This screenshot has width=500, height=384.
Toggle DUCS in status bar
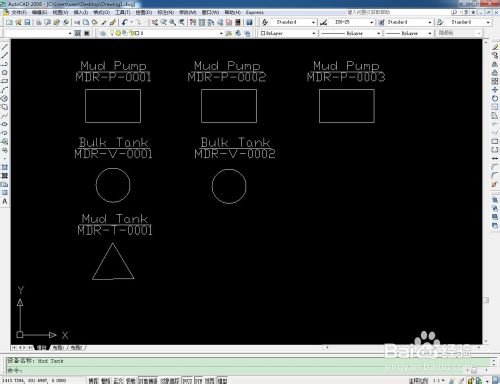pyautogui.click(x=187, y=380)
